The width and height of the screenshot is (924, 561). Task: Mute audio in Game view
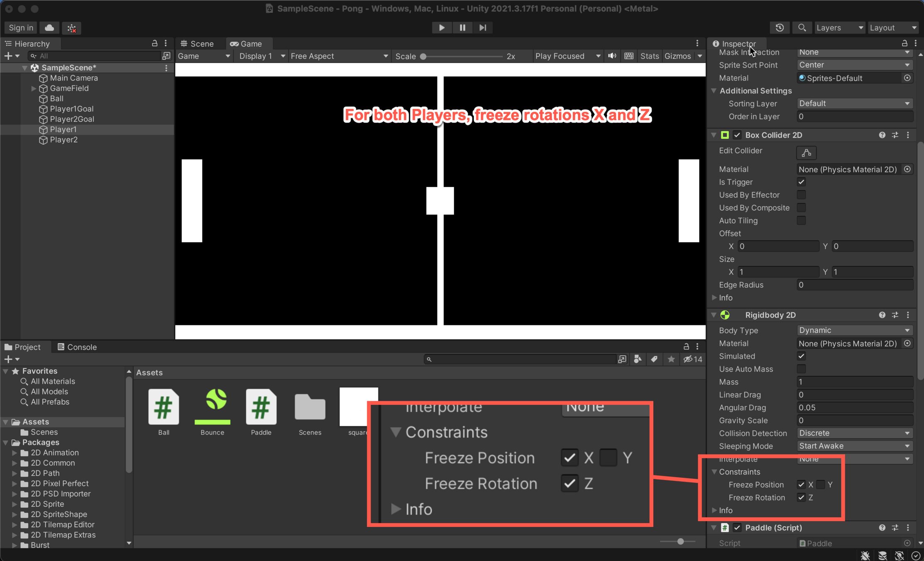(612, 56)
